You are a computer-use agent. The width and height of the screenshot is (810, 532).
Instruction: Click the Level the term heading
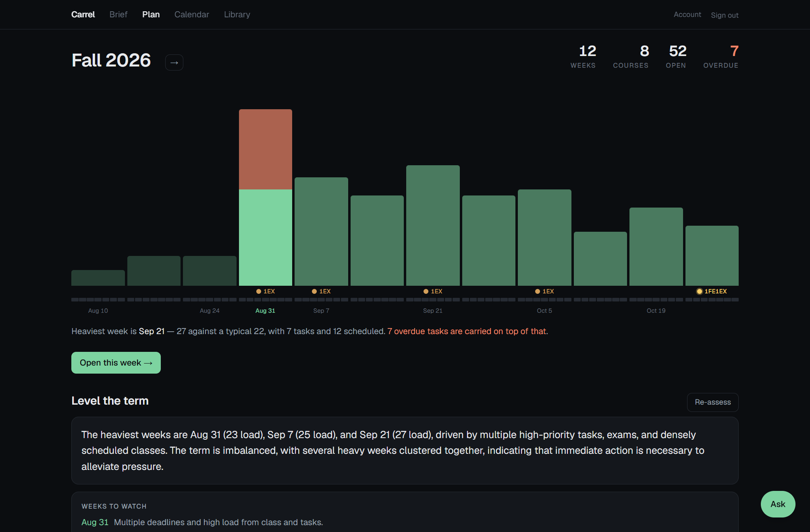coord(110,401)
